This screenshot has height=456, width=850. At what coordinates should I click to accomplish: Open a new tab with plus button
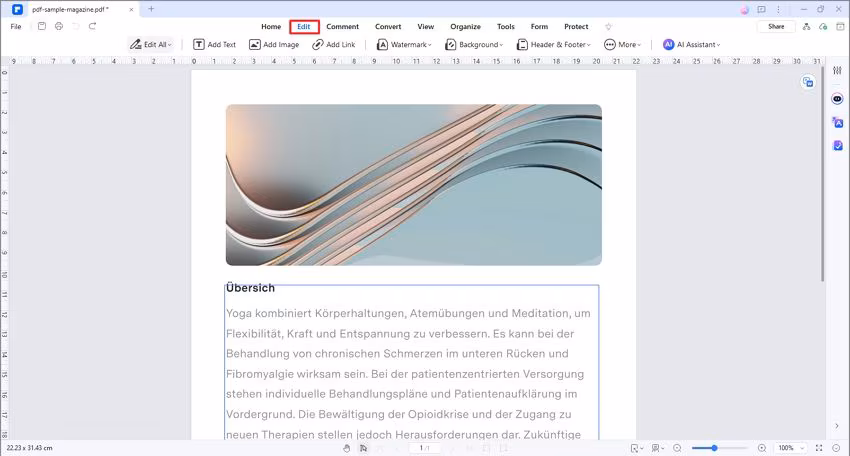coord(151,9)
